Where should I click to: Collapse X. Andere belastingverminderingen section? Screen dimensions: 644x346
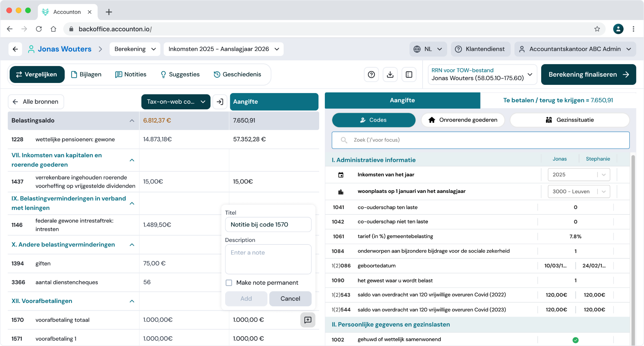(132, 245)
